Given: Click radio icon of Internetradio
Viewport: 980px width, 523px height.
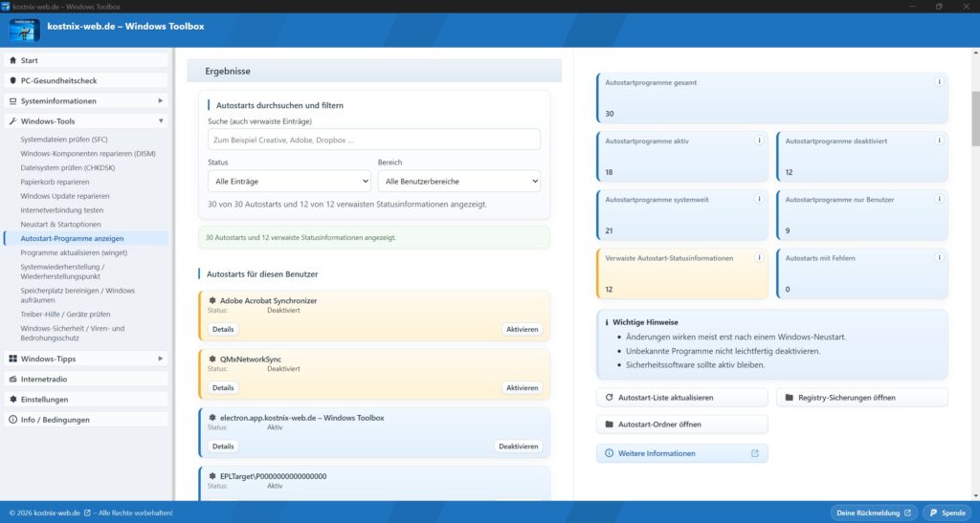Looking at the screenshot, I should coord(13,379).
